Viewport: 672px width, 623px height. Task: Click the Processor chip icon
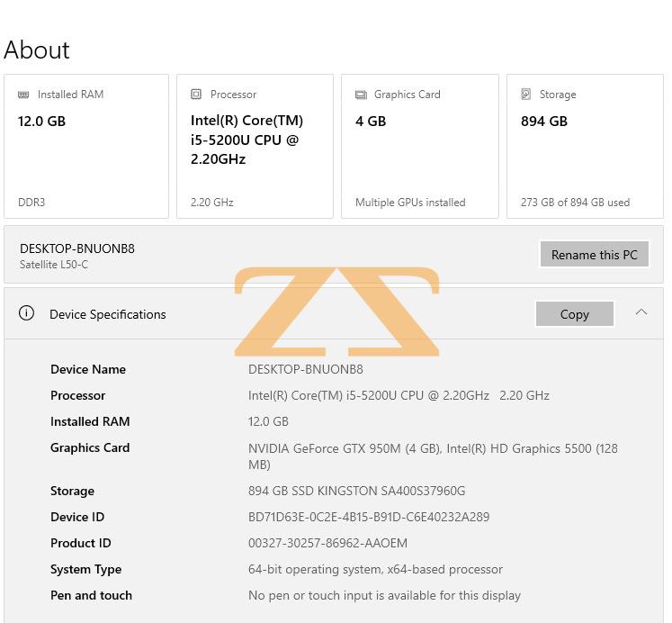196,95
